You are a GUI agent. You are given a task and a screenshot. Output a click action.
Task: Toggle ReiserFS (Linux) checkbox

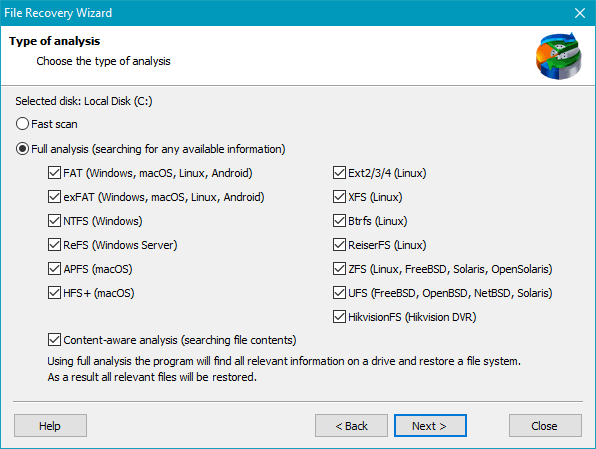coord(339,245)
